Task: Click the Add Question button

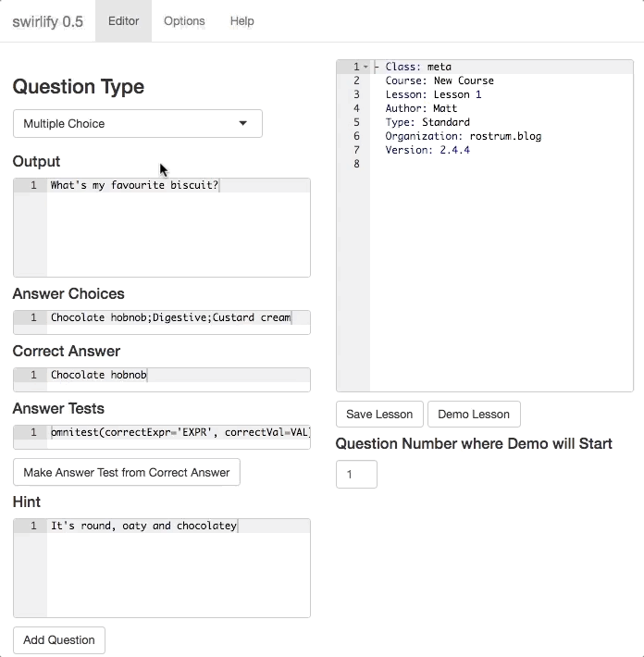Action: [x=59, y=640]
